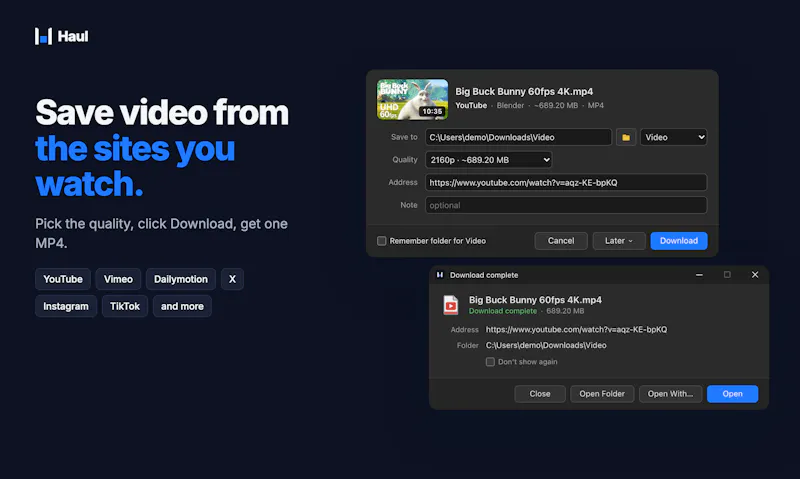This screenshot has height=479, width=800.
Task: Click the Cancel button
Action: (561, 241)
